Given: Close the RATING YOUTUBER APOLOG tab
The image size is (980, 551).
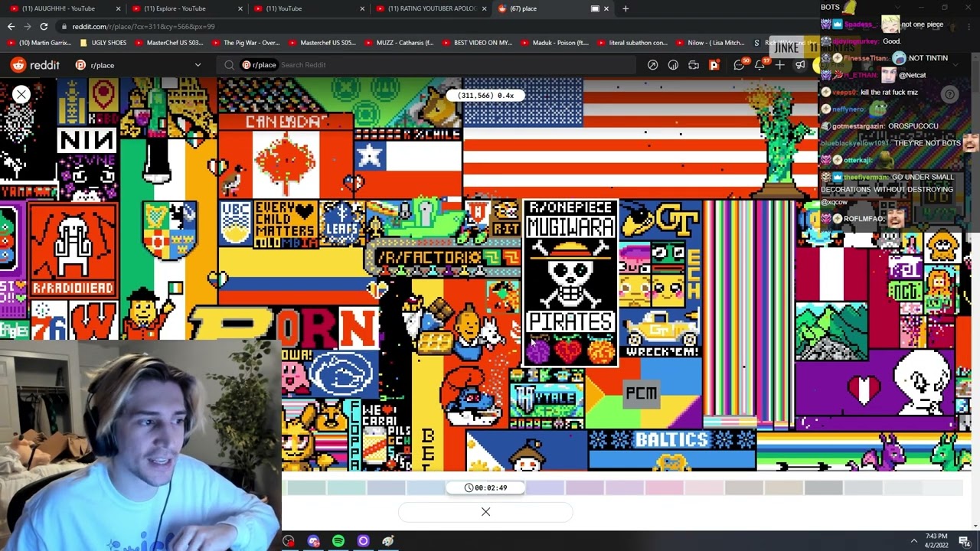Looking at the screenshot, I should pyautogui.click(x=484, y=8).
